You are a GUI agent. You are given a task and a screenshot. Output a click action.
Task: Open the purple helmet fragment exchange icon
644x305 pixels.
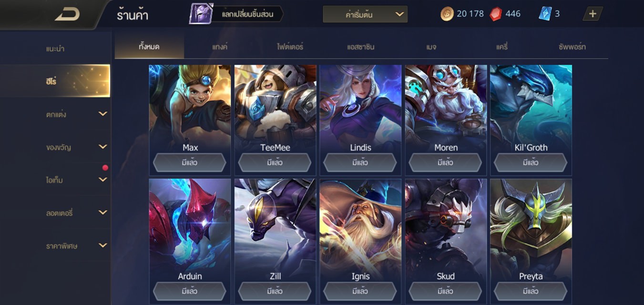(x=201, y=14)
